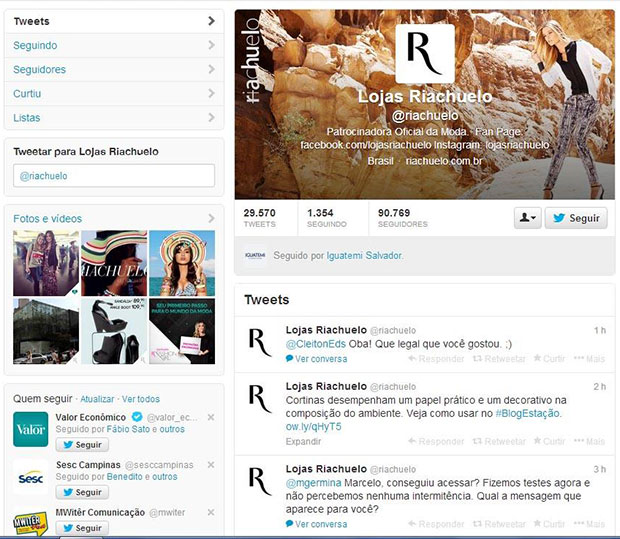Expand Fotos e vídeos with its chevron
This screenshot has height=539, width=620.
[211, 218]
